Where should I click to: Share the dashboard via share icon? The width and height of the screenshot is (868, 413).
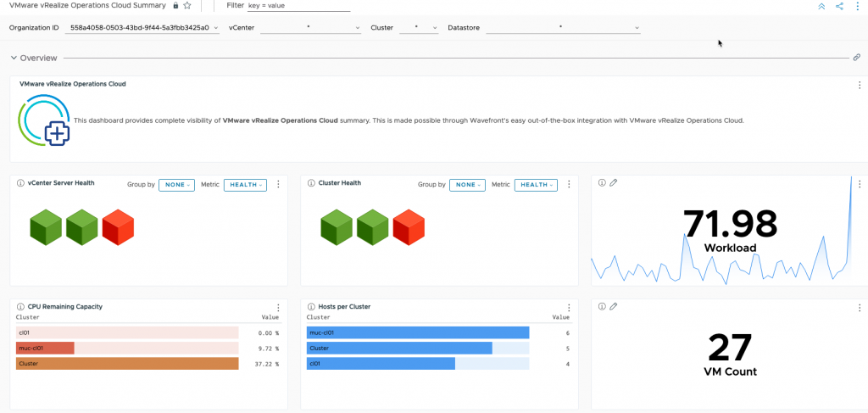tap(839, 6)
